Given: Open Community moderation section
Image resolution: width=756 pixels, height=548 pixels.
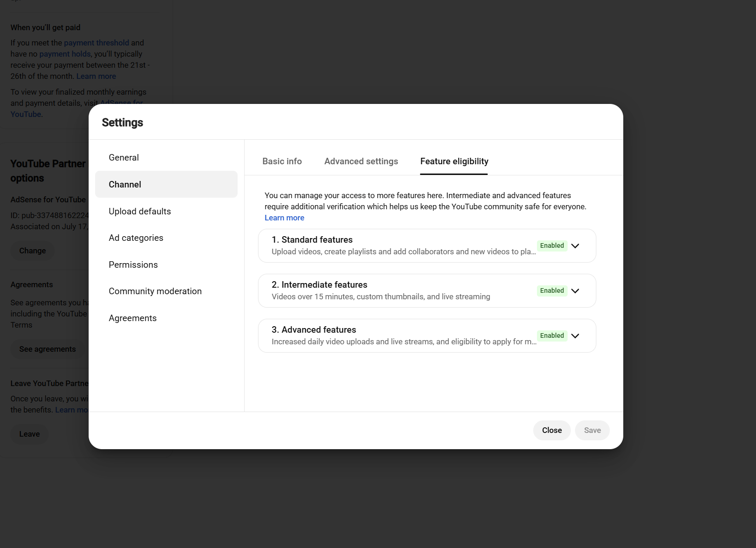Looking at the screenshot, I should tap(166, 291).
